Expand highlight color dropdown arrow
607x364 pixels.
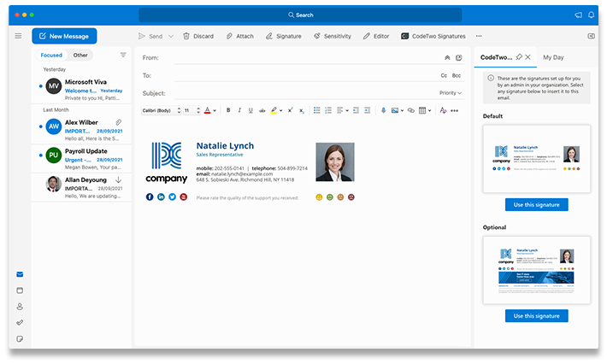pos(280,110)
